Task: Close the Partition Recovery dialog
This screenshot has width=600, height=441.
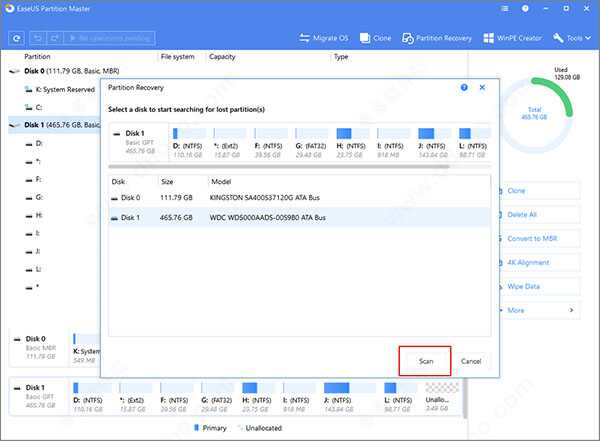Action: tap(482, 88)
